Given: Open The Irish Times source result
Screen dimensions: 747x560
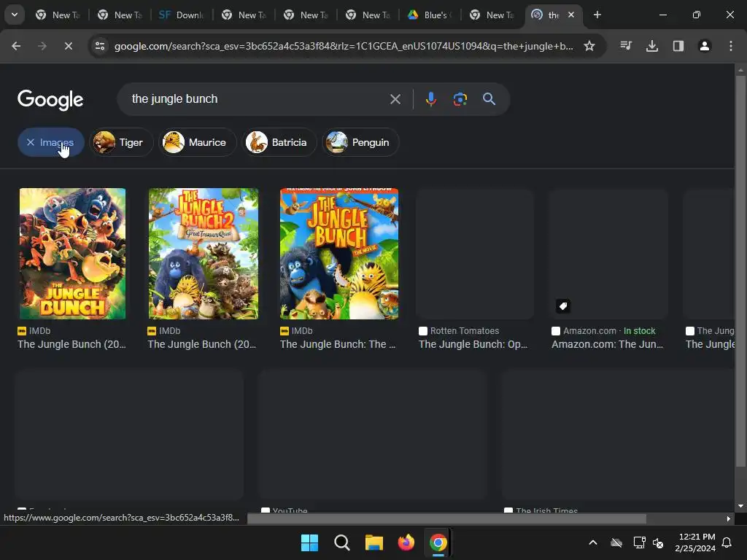Looking at the screenshot, I should (x=541, y=510).
